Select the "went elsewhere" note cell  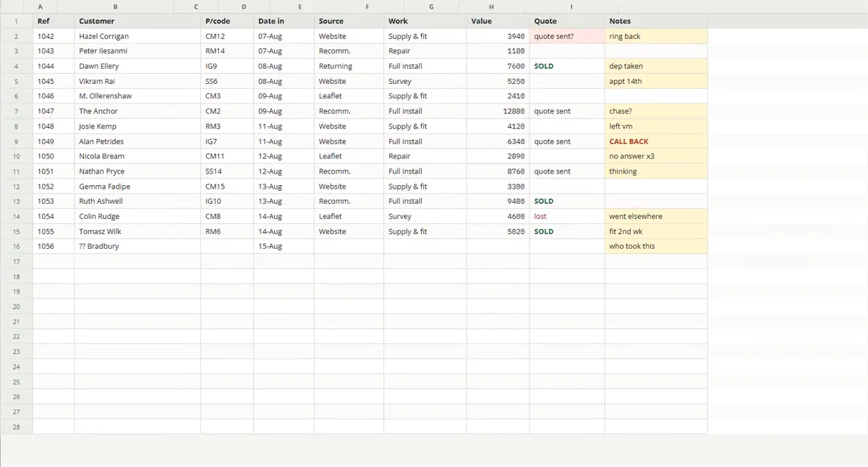pyautogui.click(x=656, y=216)
